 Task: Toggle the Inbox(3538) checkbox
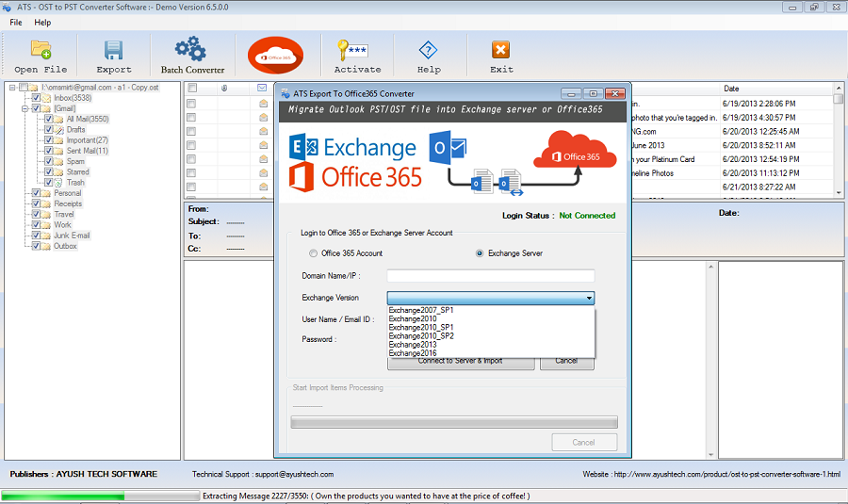point(36,98)
